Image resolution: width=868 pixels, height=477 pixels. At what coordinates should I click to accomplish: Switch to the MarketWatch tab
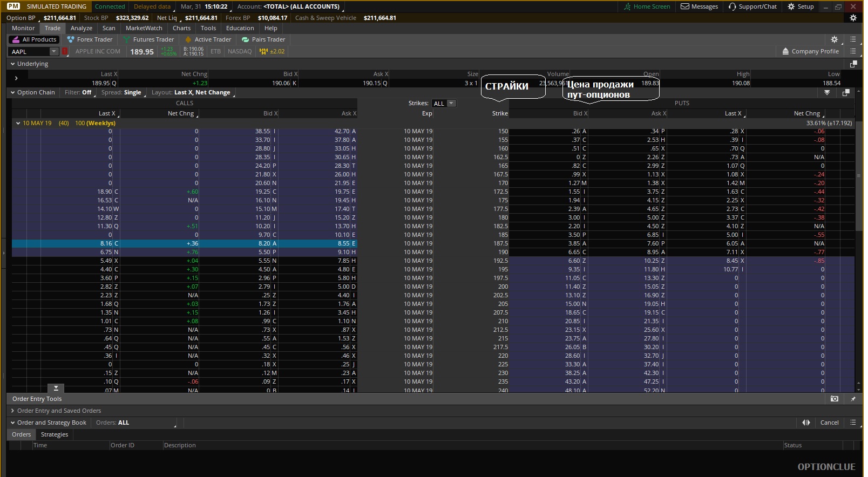144,28
